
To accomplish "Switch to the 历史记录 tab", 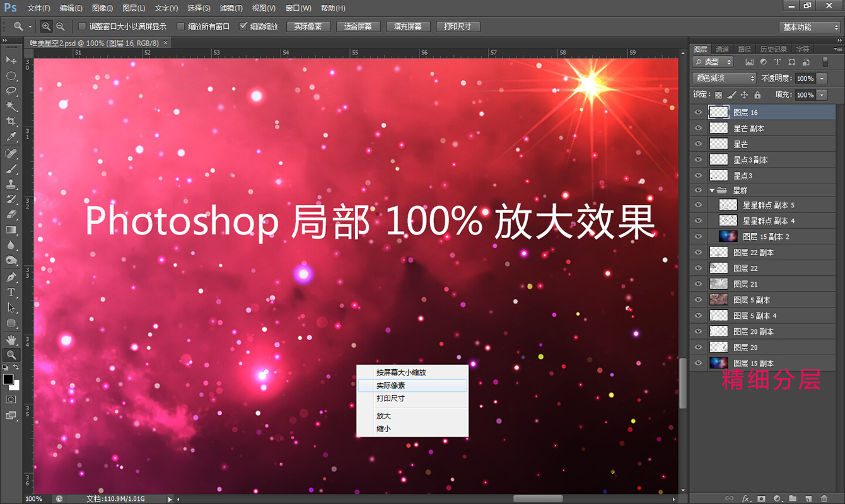I will (x=774, y=49).
